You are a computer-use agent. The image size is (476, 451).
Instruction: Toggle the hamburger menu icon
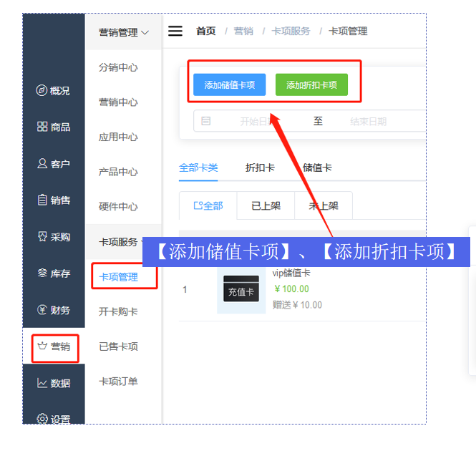coord(175,31)
